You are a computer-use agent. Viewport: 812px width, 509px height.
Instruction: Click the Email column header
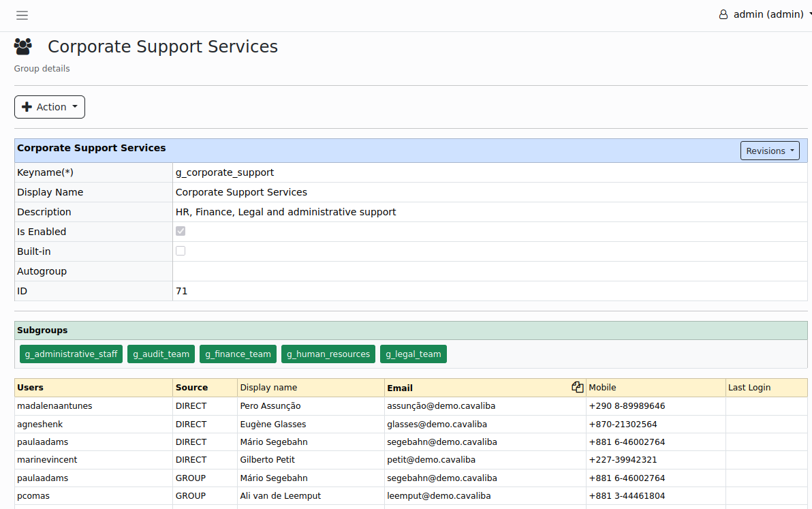pyautogui.click(x=400, y=388)
